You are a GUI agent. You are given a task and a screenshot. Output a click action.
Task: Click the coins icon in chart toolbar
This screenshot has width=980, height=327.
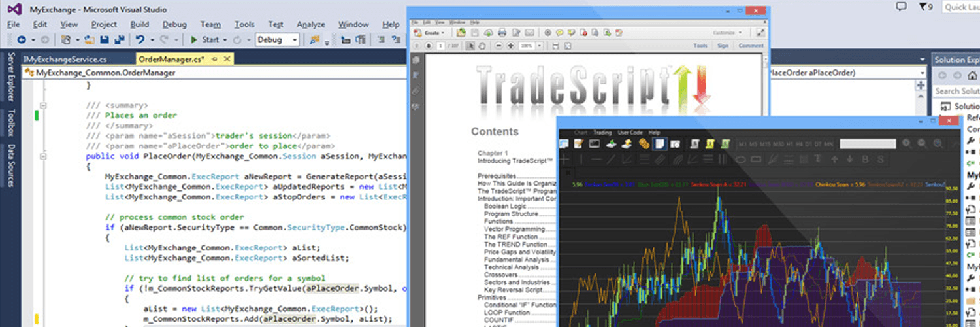[644, 143]
